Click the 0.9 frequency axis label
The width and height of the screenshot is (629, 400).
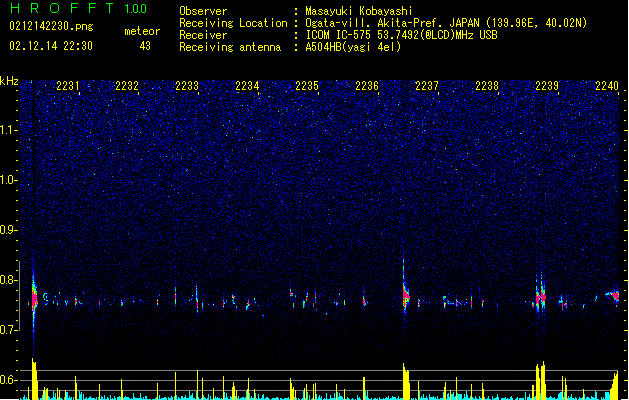tap(9, 230)
